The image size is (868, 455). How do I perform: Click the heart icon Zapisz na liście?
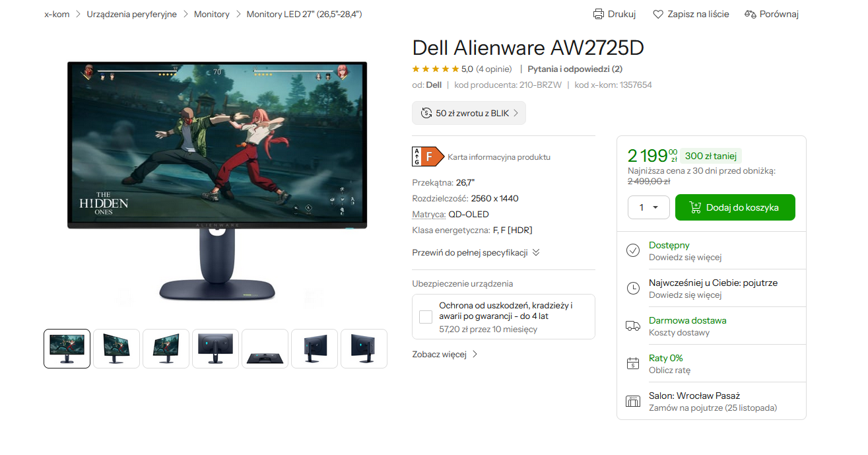658,14
